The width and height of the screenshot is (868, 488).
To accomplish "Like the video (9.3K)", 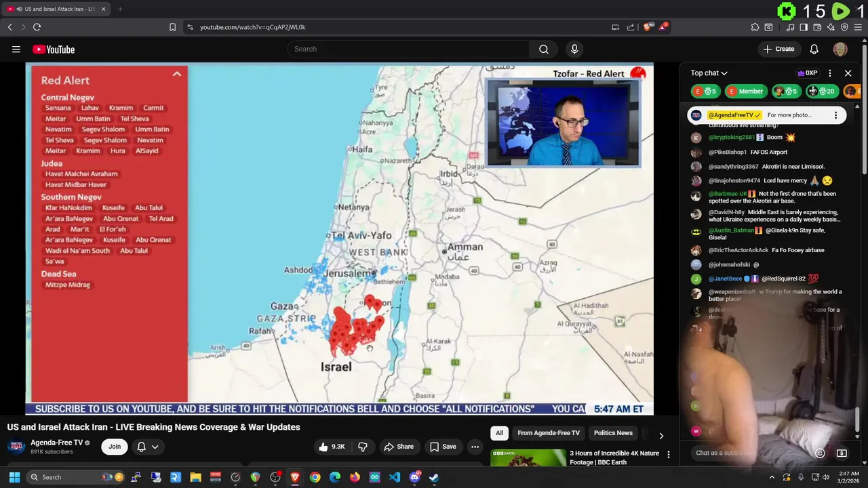I will tap(332, 447).
